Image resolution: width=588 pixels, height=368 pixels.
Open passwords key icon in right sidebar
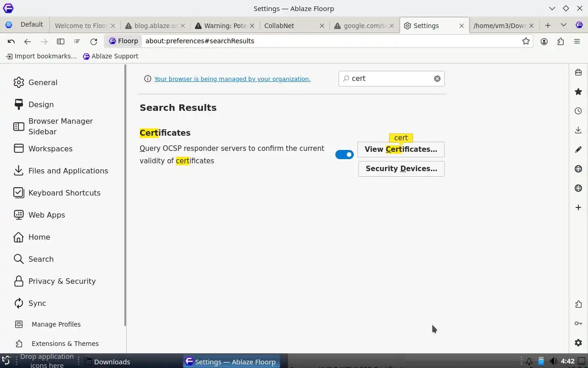(x=578, y=323)
